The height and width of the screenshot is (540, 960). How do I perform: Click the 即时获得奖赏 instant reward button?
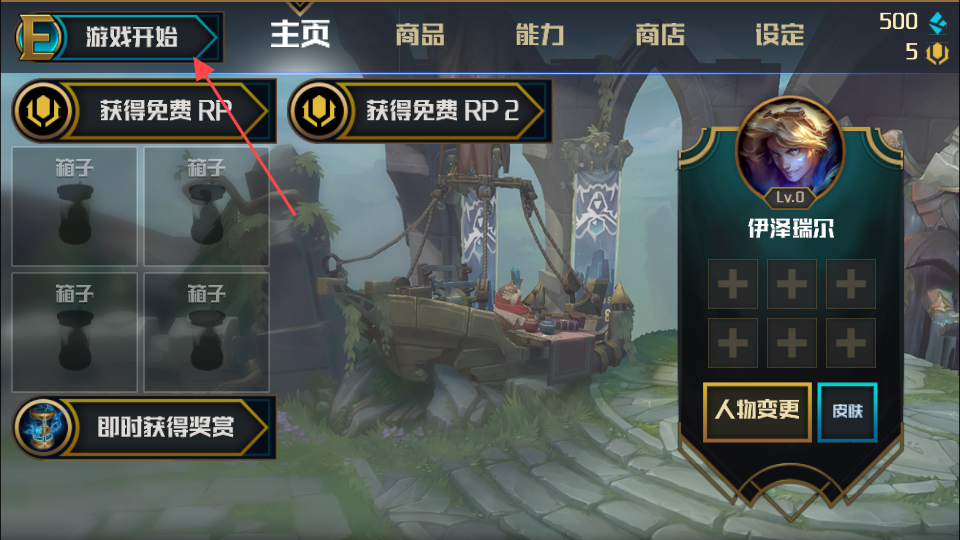tap(144, 427)
